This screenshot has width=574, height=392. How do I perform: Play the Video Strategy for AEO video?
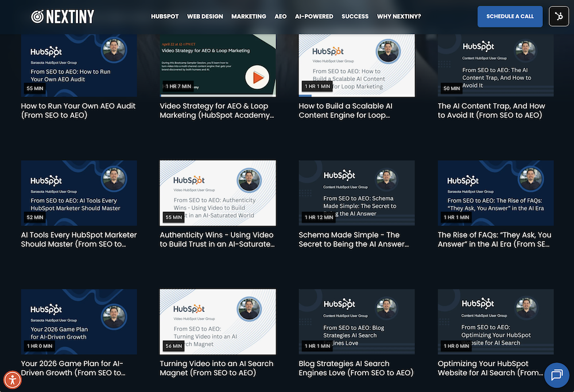pos(257,77)
